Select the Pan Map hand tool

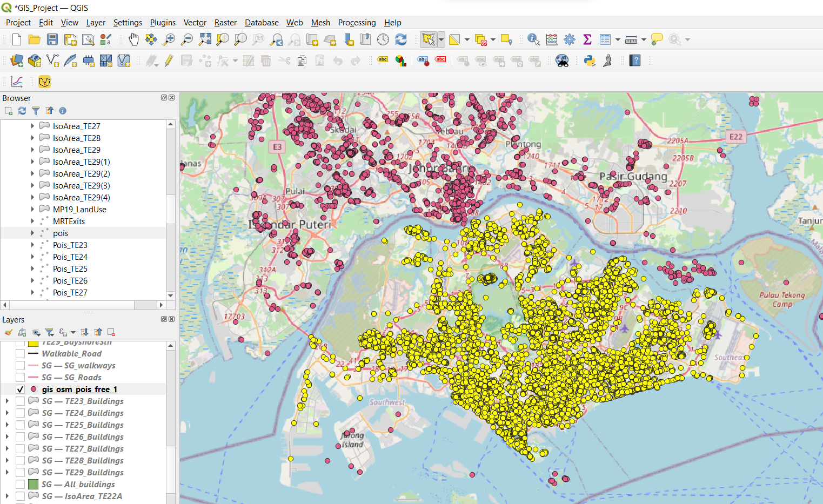click(x=133, y=39)
